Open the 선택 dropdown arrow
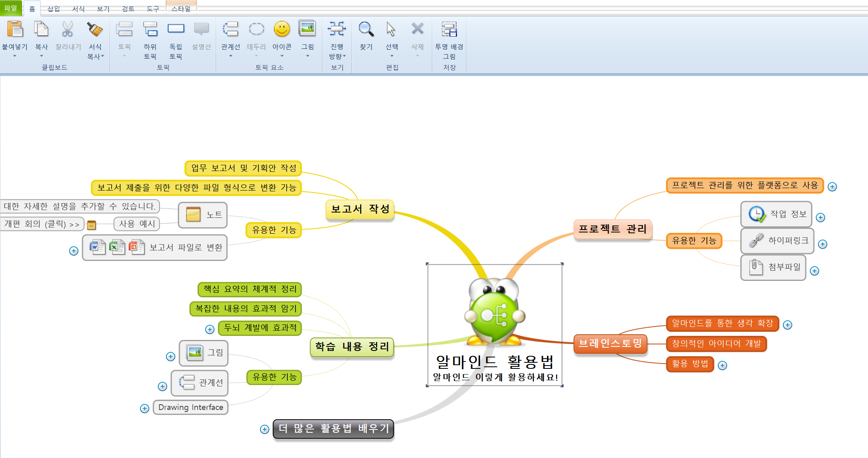The height and width of the screenshot is (458, 868). tap(391, 55)
